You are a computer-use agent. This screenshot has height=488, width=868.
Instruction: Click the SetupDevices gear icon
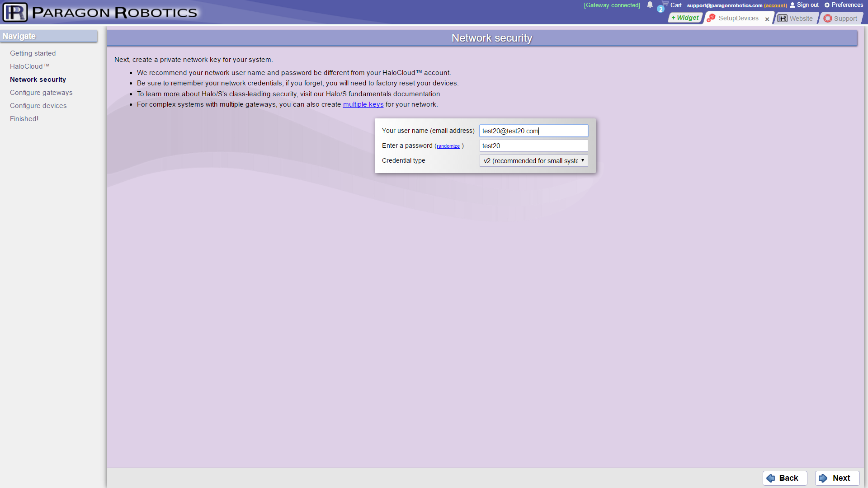point(711,18)
